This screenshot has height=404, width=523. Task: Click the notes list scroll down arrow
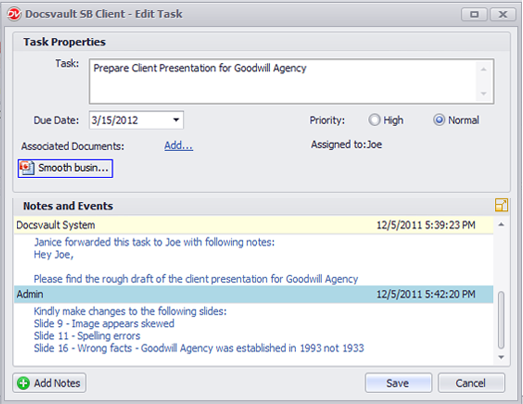[x=501, y=357]
